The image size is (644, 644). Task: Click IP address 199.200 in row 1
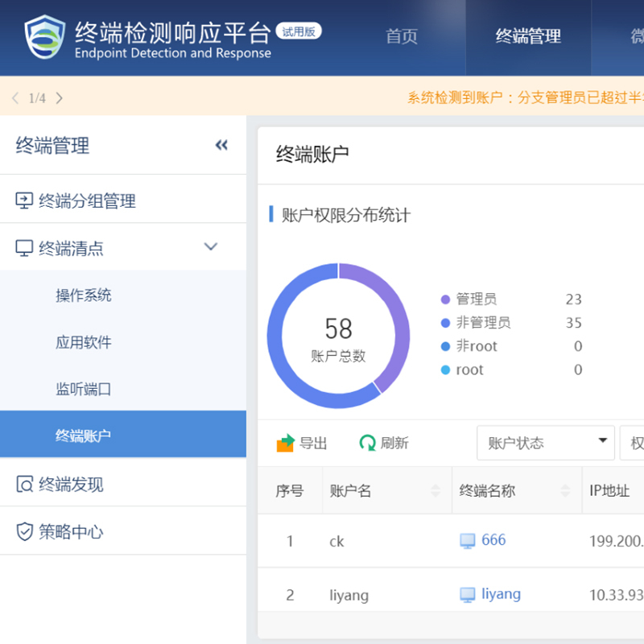(616, 541)
